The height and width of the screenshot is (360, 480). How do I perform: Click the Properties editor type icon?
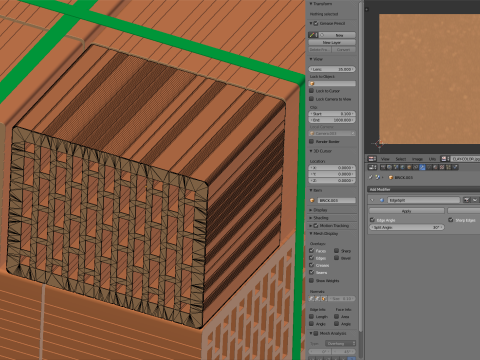(x=372, y=167)
